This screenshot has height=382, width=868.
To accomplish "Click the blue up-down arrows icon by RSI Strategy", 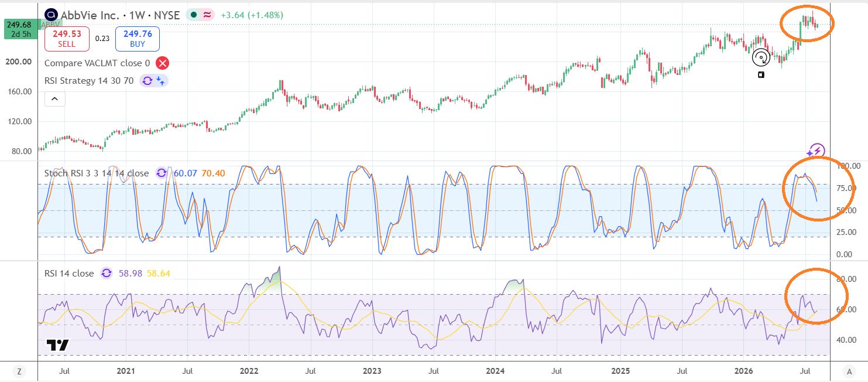I will [160, 81].
